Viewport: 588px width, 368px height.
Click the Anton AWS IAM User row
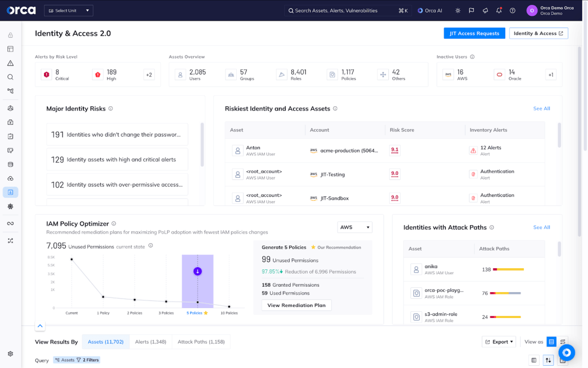pyautogui.click(x=385, y=150)
